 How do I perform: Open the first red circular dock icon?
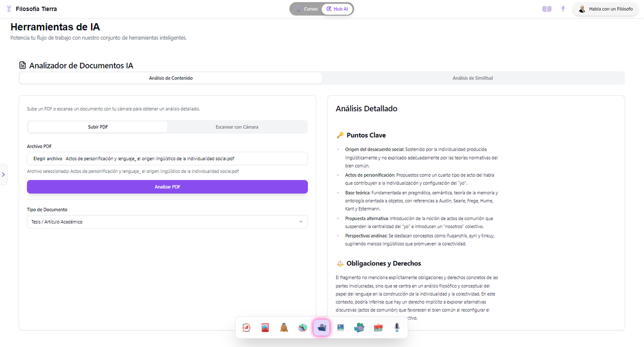pos(247,327)
